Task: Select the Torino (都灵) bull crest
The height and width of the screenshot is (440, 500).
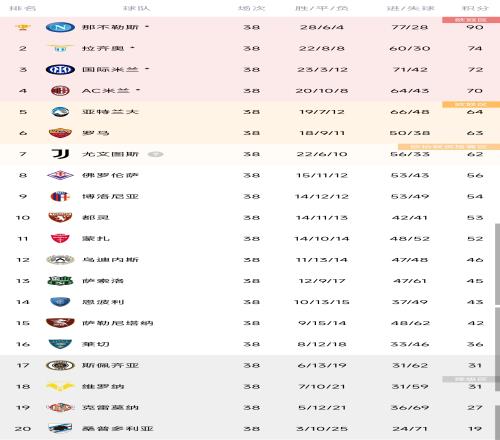Action: (60, 217)
